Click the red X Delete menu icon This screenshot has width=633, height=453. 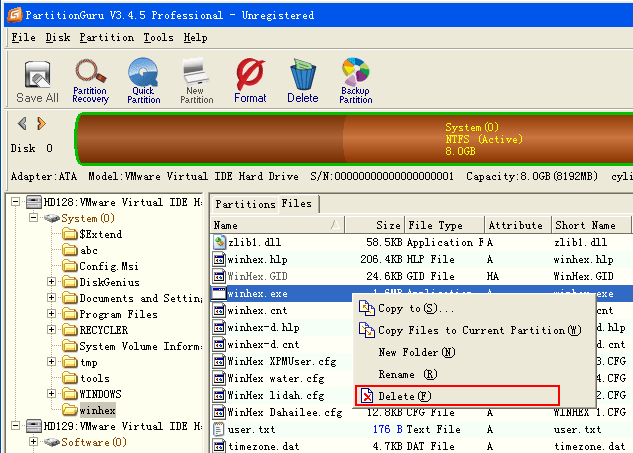pos(367,396)
